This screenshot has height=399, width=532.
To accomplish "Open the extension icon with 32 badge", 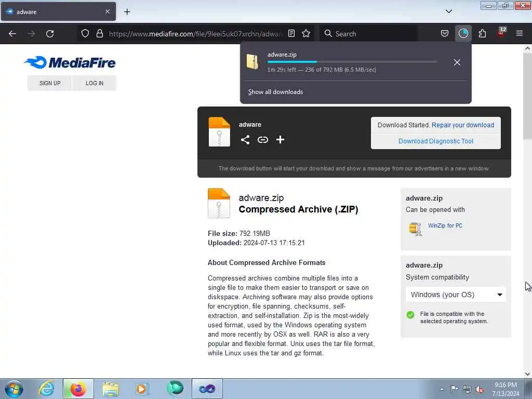I will [x=501, y=33].
